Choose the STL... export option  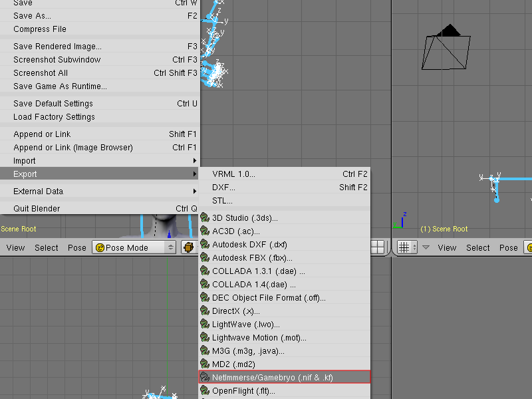tap(285, 200)
